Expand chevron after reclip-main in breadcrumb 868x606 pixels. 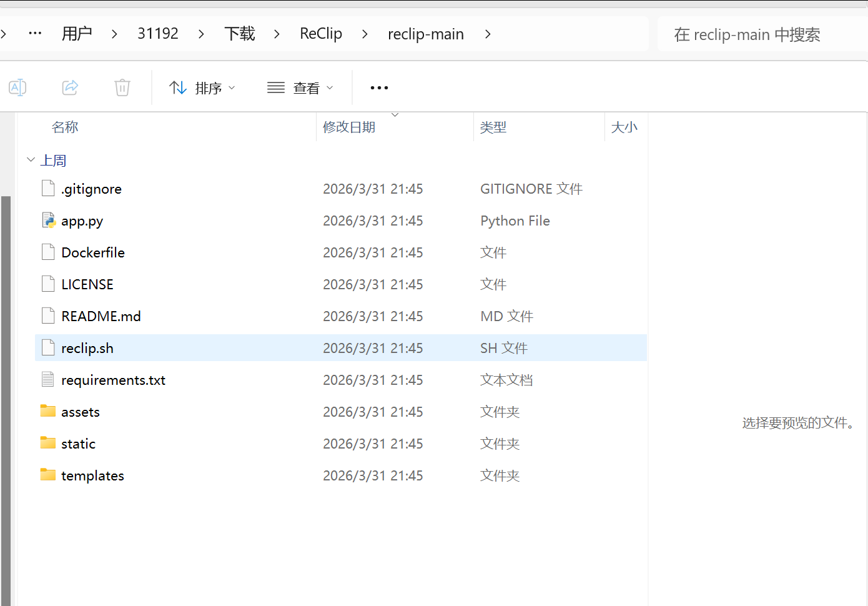pyautogui.click(x=488, y=34)
